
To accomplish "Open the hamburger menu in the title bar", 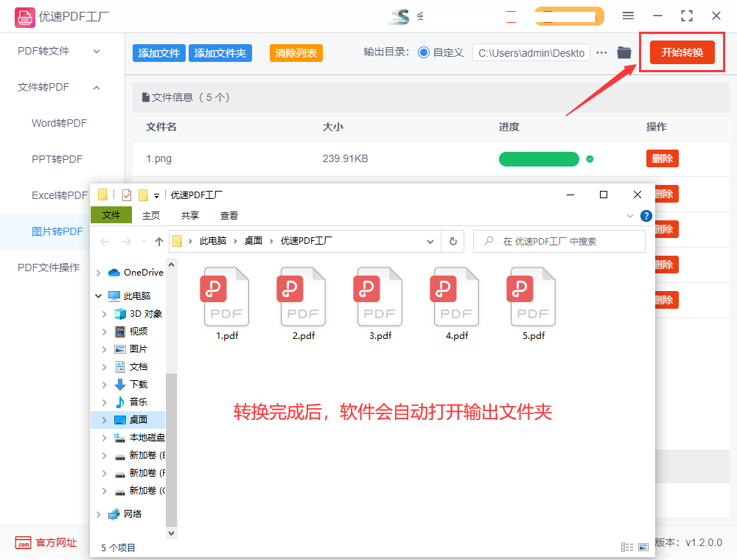I will 628,16.
